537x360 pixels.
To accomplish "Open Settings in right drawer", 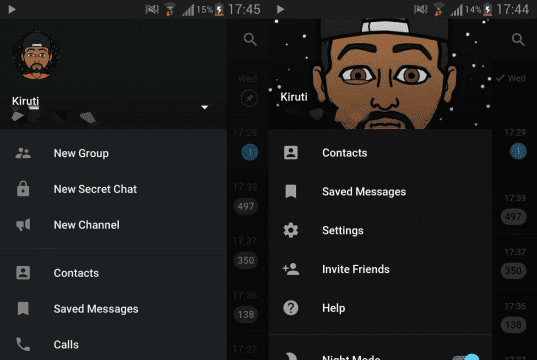I will 380,230.
